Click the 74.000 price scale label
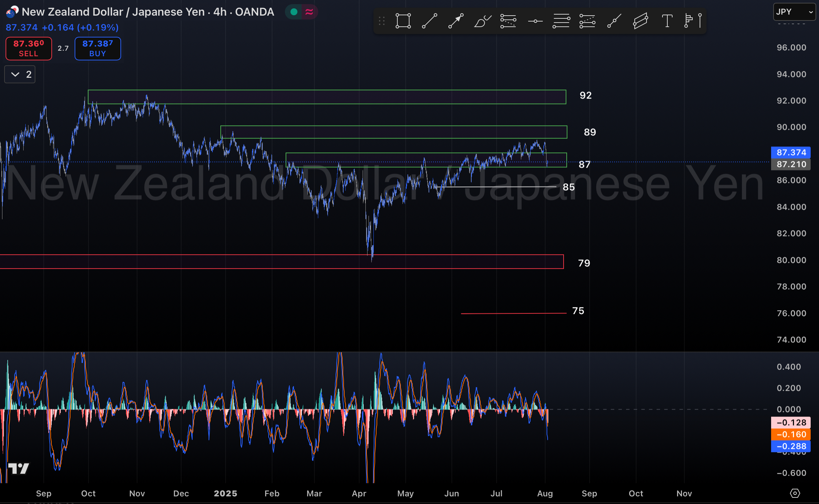 (791, 339)
